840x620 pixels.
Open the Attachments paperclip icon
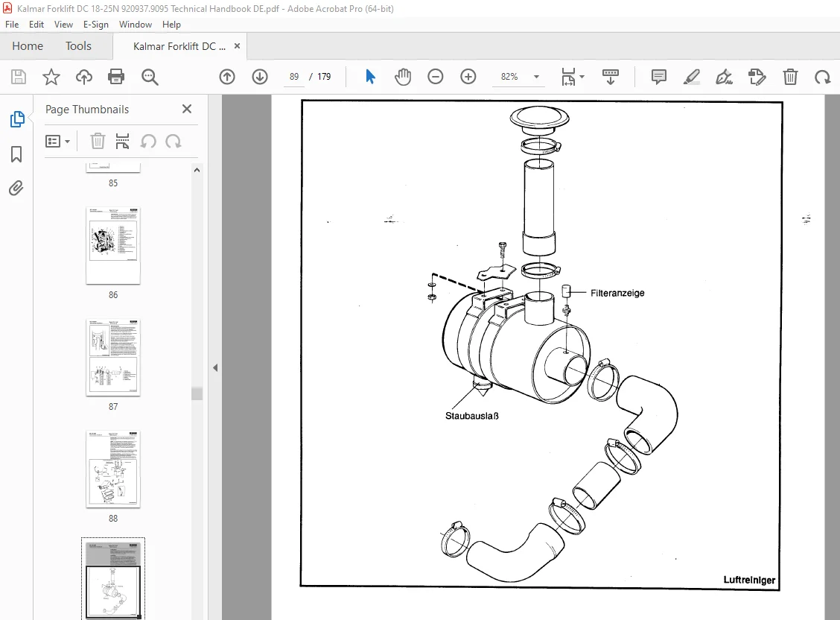(16, 188)
